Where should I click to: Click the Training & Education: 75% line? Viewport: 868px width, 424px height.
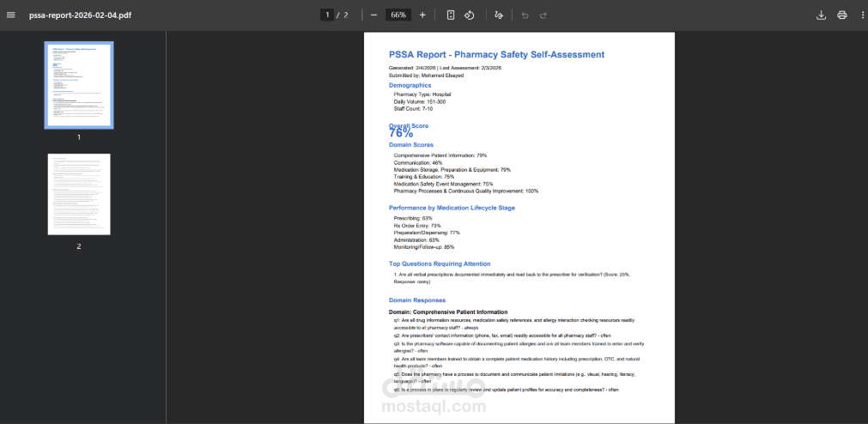[424, 177]
